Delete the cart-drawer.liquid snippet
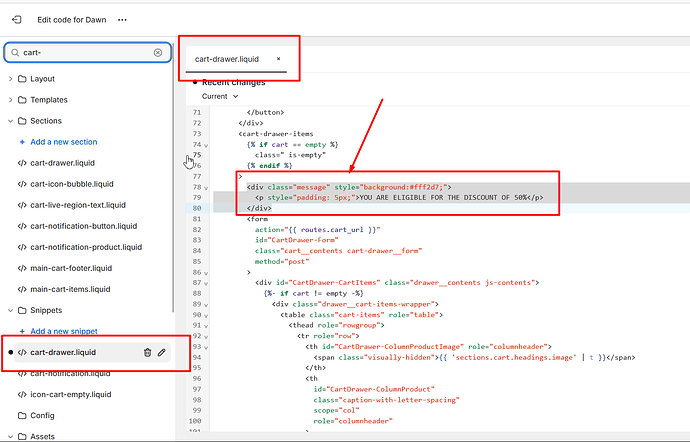 pyautogui.click(x=147, y=352)
